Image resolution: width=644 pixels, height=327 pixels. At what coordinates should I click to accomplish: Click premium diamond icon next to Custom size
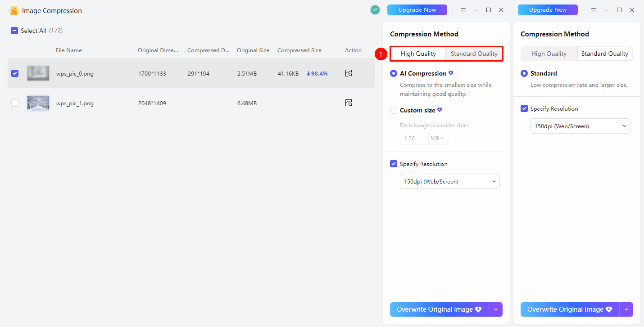pyautogui.click(x=440, y=110)
